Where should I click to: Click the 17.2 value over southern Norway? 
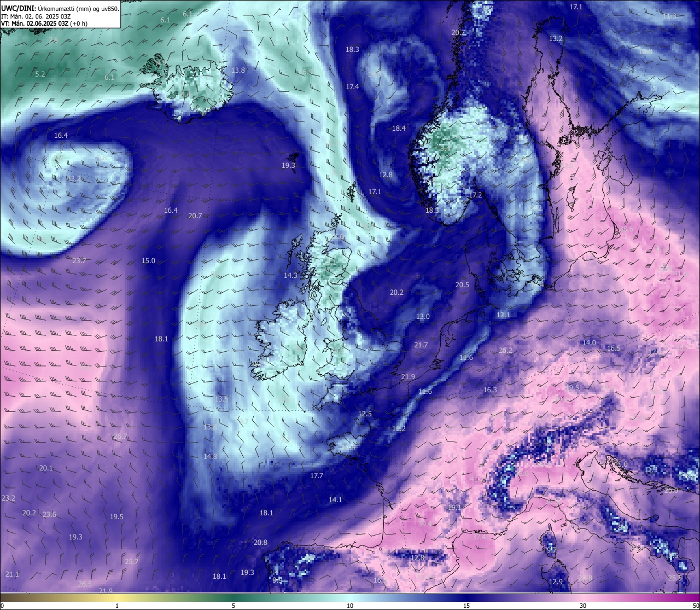pos(475,195)
